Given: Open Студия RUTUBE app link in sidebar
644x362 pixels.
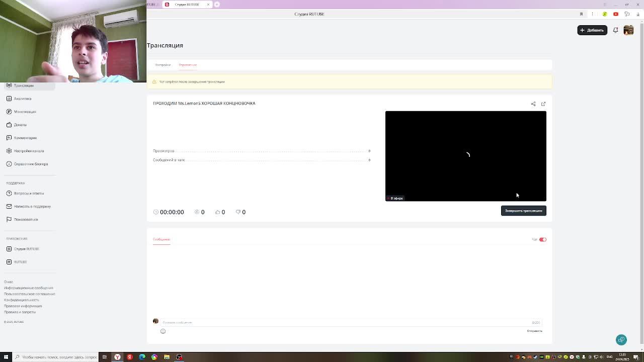Looking at the screenshot, I should 26,249.
